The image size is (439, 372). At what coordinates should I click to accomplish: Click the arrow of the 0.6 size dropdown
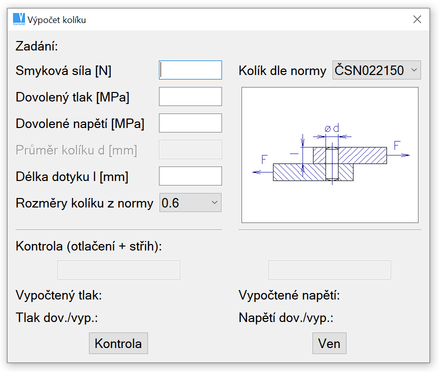pos(215,203)
